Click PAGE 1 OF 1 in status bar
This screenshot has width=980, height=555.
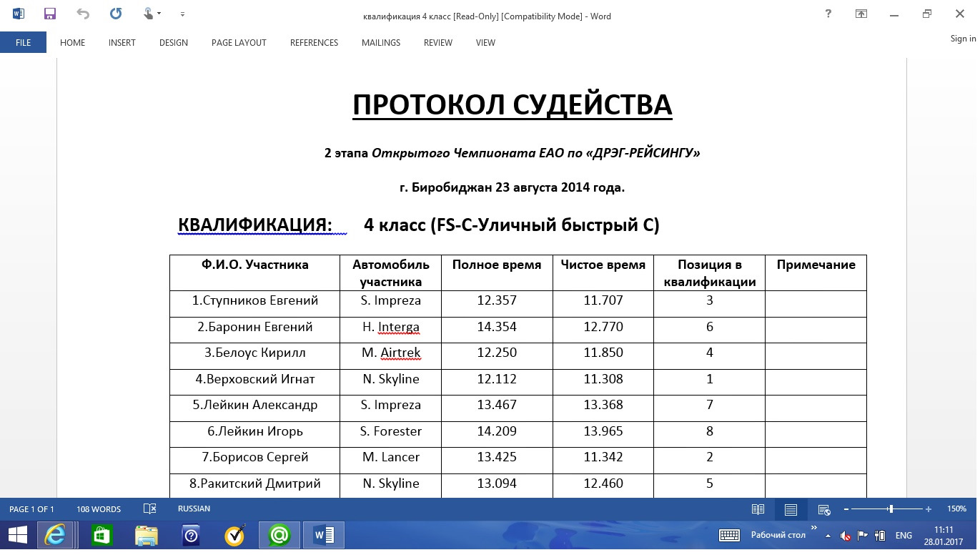(32, 509)
